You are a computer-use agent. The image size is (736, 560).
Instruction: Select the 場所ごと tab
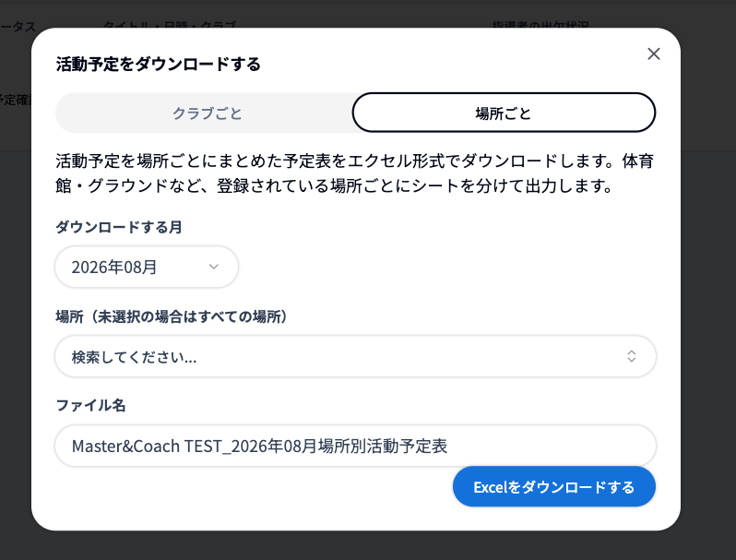[x=504, y=113]
